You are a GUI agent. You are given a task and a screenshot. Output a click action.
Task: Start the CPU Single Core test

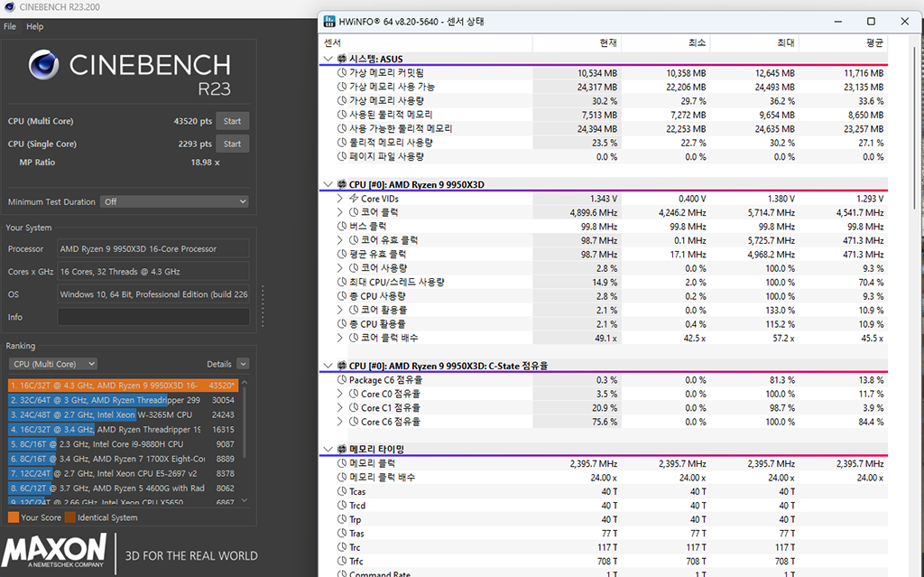point(232,144)
